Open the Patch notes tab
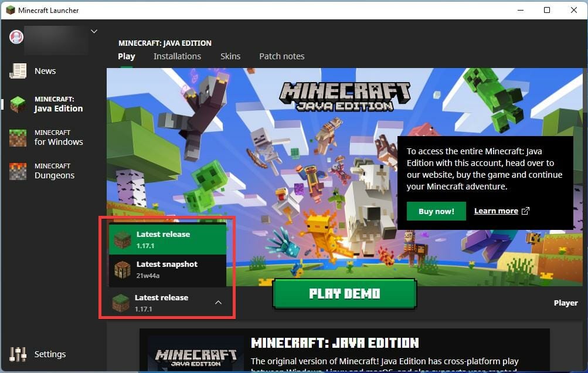The height and width of the screenshot is (373, 588). point(281,56)
